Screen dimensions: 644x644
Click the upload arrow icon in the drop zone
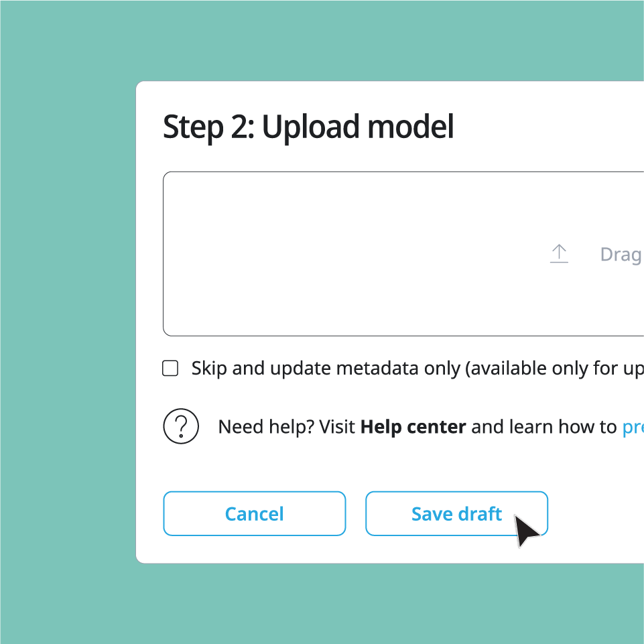coord(559,254)
